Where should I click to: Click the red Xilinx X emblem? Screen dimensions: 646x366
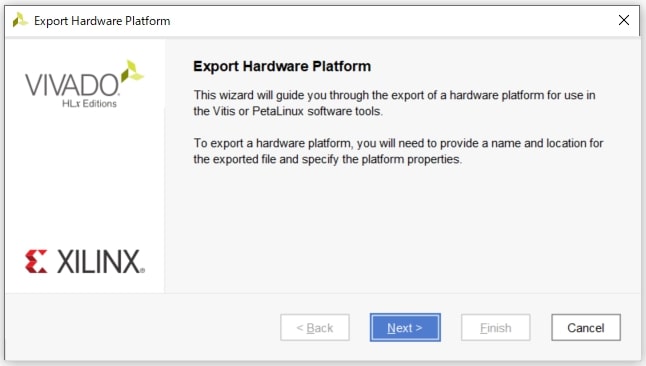[36, 261]
